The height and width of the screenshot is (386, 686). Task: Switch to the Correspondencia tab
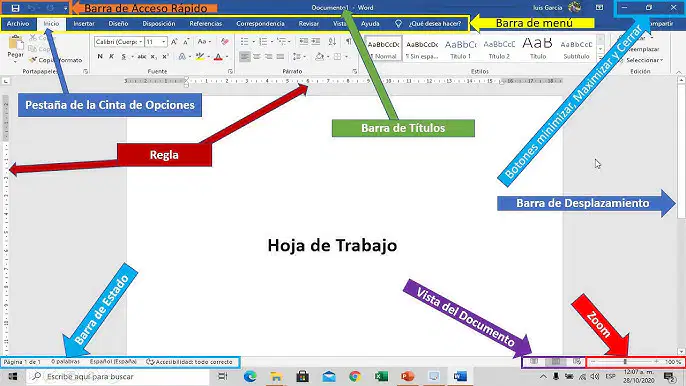click(260, 24)
